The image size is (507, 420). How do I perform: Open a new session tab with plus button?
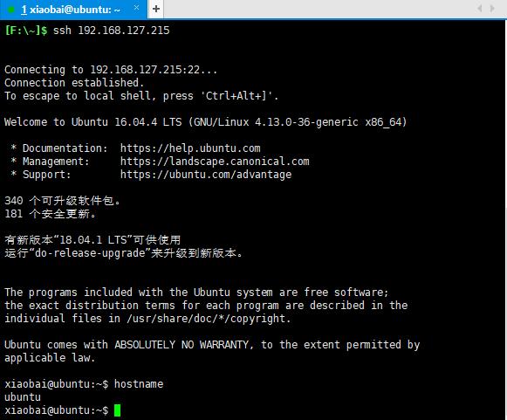[156, 9]
